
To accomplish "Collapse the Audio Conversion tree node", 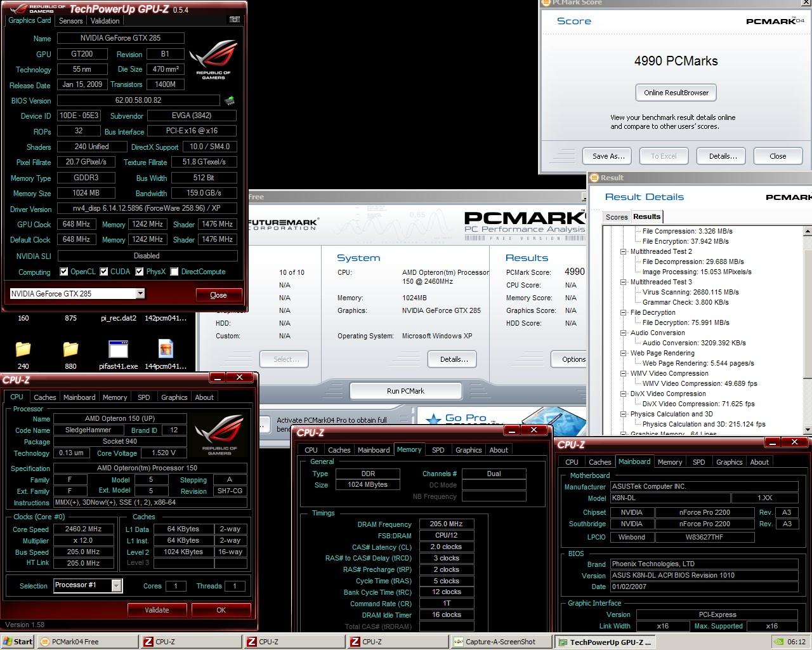I will coord(623,333).
